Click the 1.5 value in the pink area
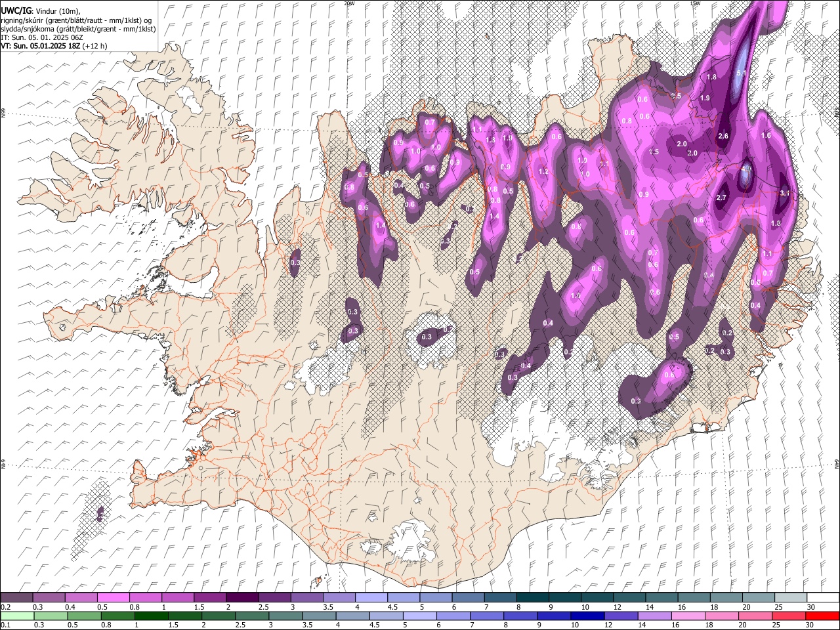The image size is (840, 630). pos(654,152)
